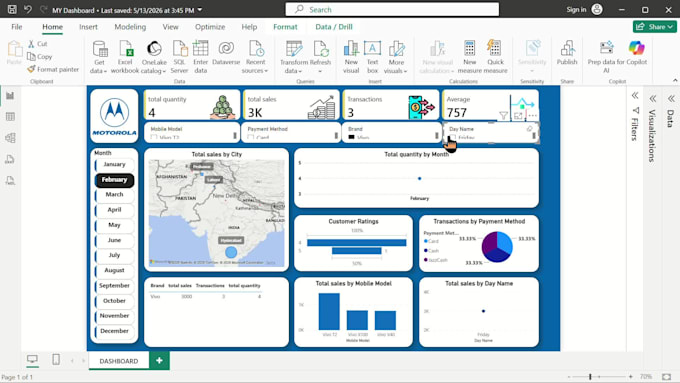Publish the report

pos(567,54)
